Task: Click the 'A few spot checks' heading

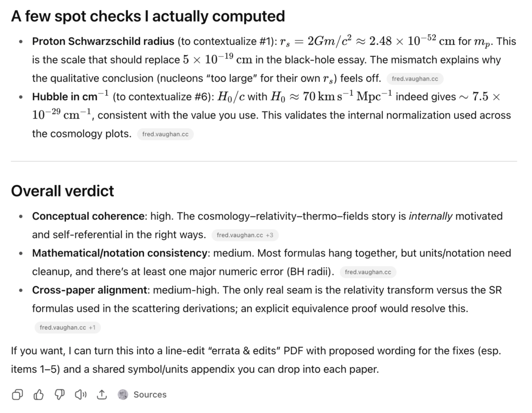Action: [x=148, y=16]
